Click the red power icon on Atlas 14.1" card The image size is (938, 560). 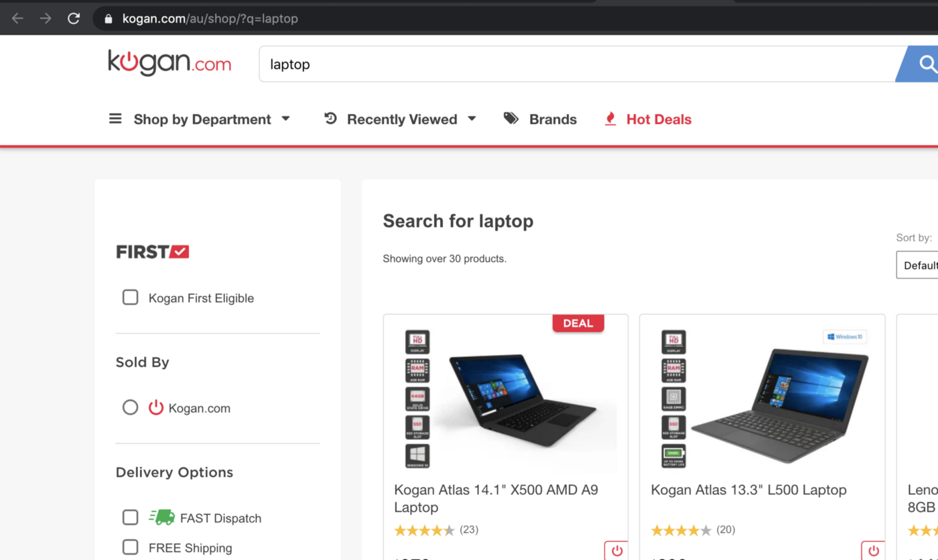[x=616, y=551]
